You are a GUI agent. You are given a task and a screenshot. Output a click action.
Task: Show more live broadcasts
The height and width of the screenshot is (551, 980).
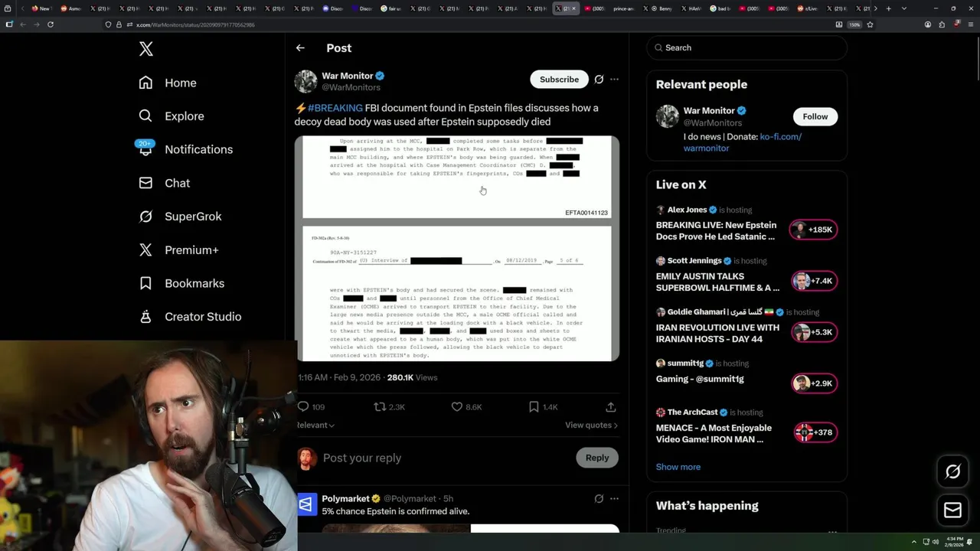(x=678, y=467)
